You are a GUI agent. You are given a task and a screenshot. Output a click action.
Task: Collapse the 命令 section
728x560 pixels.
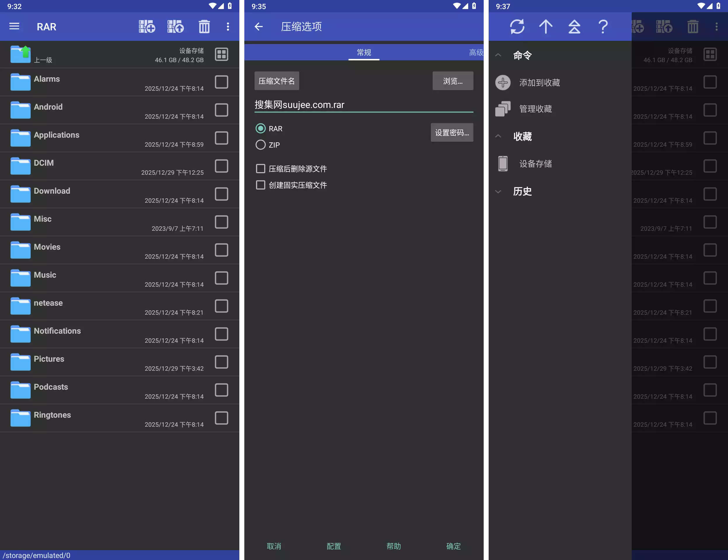tap(498, 55)
